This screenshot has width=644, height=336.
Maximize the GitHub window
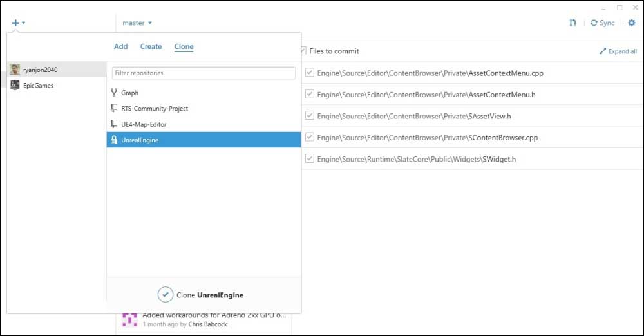[x=620, y=7]
